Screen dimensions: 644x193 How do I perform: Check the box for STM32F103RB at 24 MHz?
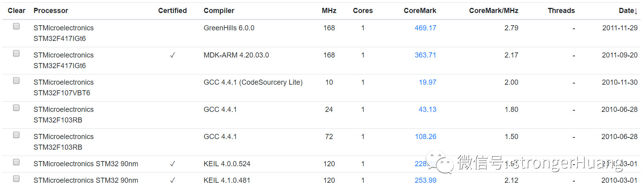(x=16, y=108)
